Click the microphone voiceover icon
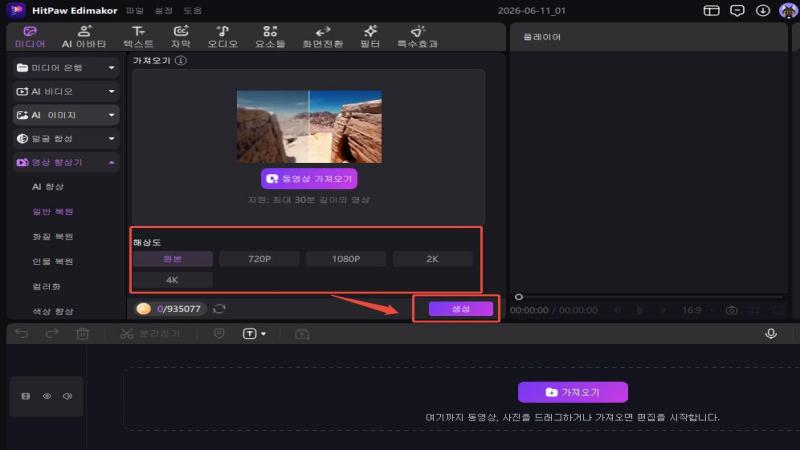This screenshot has height=450, width=800. pos(771,334)
